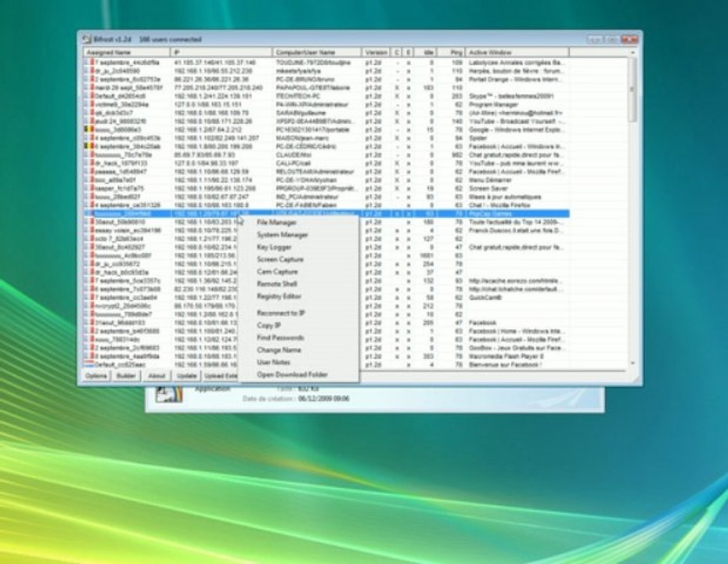Click the 'mardi 29 sept_58e4578f' assigned name
The height and width of the screenshot is (564, 728).
pos(129,88)
